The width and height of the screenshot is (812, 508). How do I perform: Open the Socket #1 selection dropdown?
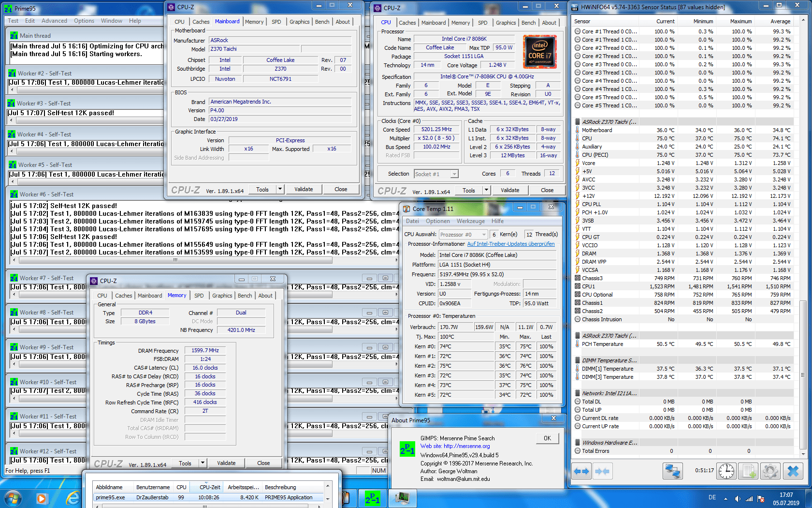454,174
